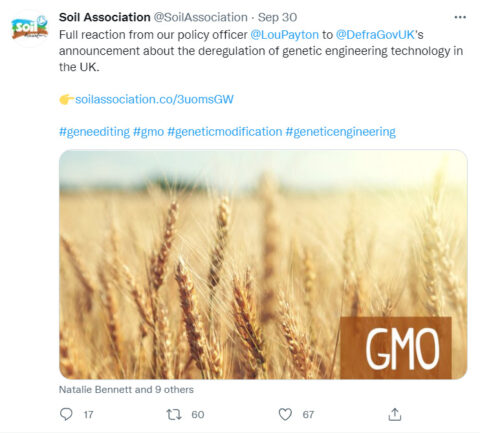480x433 pixels.
Task: Open the three-dot more options menu
Action: click(x=460, y=17)
